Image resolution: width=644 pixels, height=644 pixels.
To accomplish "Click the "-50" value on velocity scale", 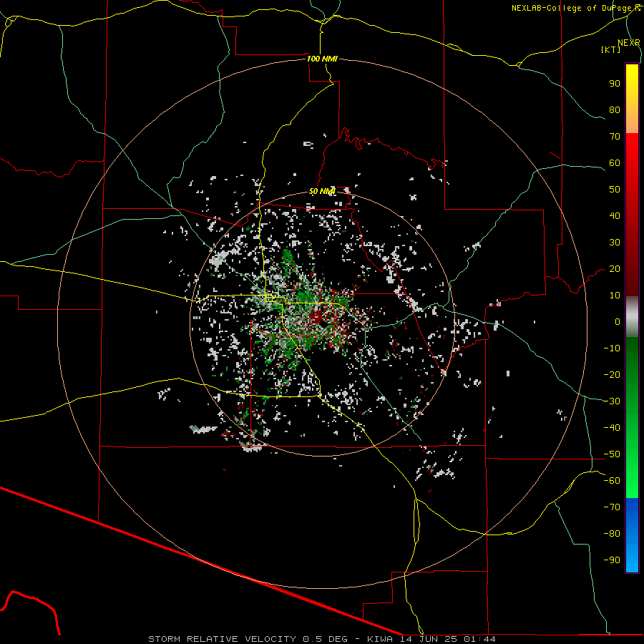I will tap(612, 454).
